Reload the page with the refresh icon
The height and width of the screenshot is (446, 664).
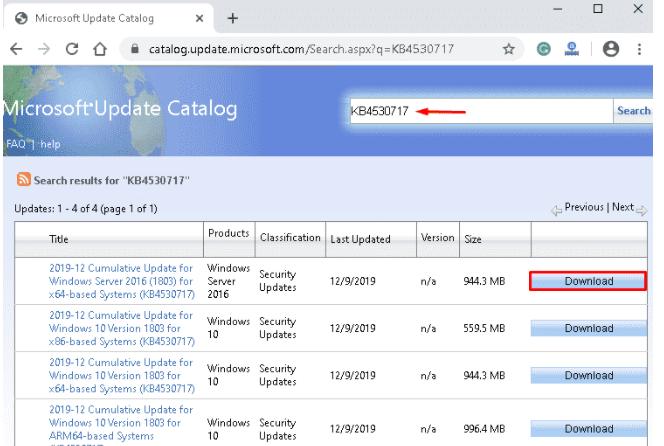tap(72, 49)
